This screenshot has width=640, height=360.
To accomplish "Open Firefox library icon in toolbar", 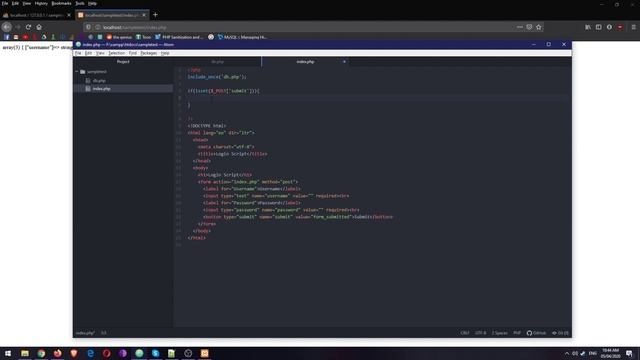I will tap(588, 27).
